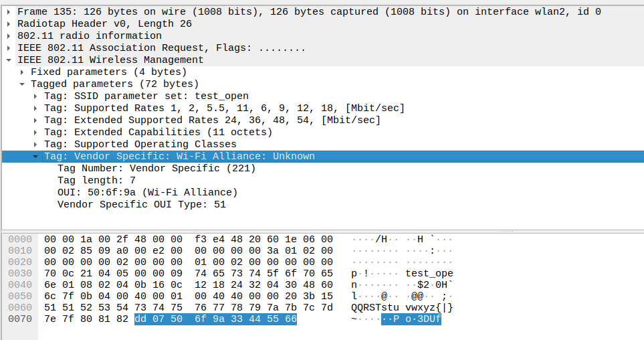
Task: Expand IEEE 802.11 Association Request arrow
Action: (x=9, y=48)
